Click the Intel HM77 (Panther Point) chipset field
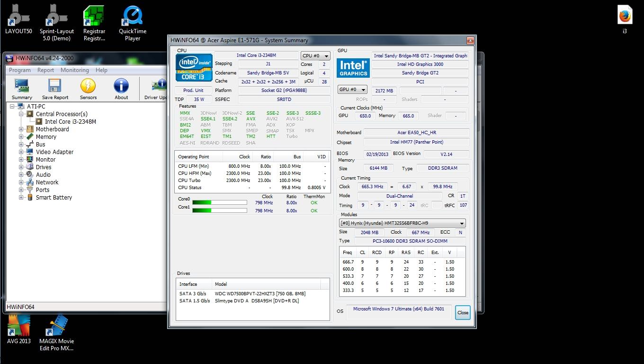Image resolution: width=644 pixels, height=364 pixels. click(417, 142)
